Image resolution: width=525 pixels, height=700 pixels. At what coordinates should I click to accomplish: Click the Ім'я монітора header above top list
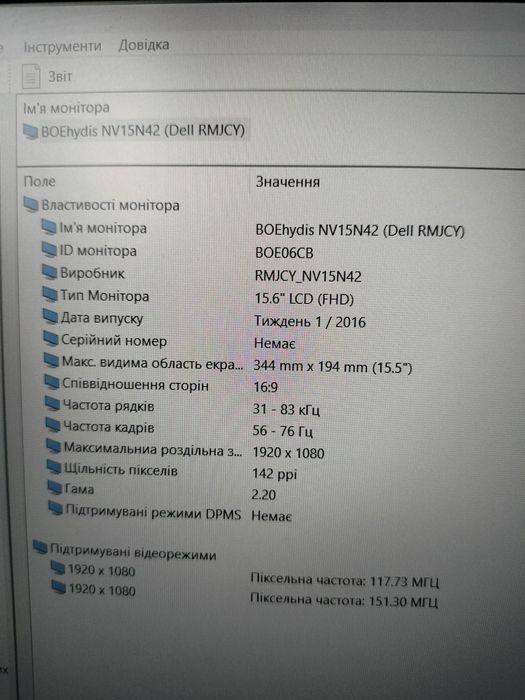point(66,108)
